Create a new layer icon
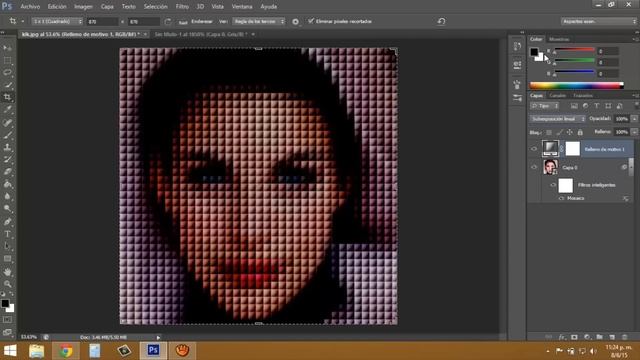The height and width of the screenshot is (360, 640). pyautogui.click(x=612, y=337)
